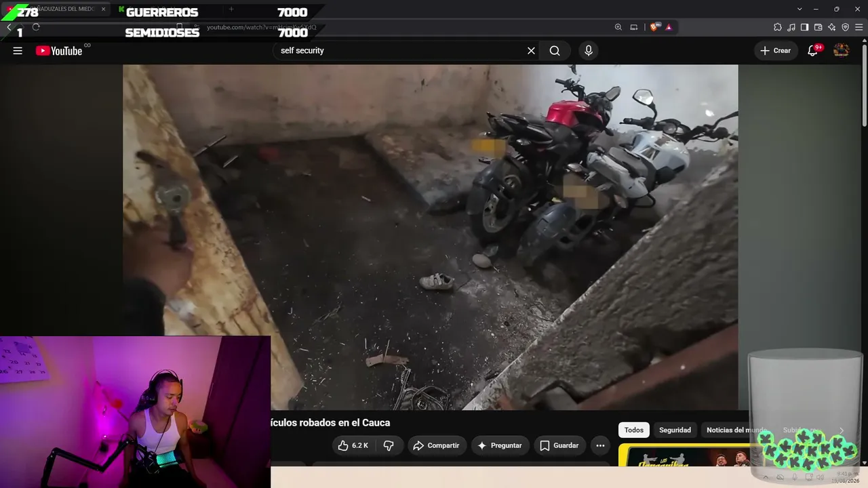Open the account avatar menu
Screen dimensions: 868x488
[842, 51]
